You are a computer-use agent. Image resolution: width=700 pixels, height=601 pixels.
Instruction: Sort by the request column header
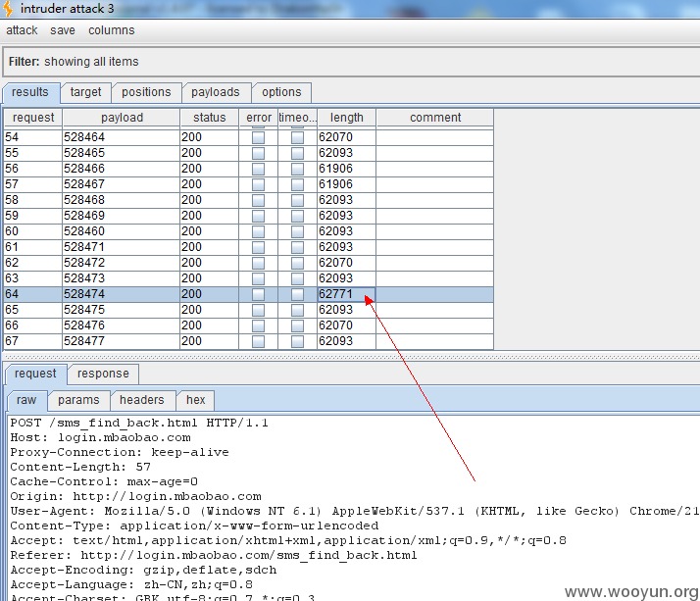(x=33, y=118)
